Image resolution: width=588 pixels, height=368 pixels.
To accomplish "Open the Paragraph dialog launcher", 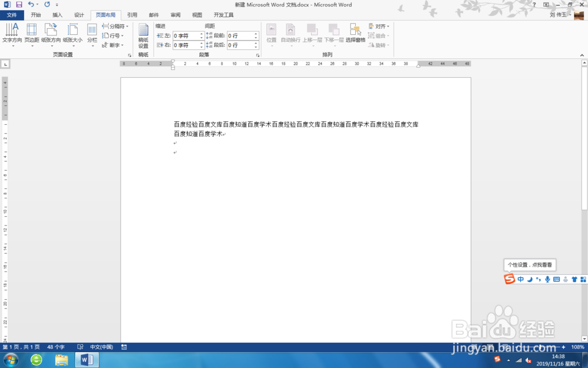I will tap(258, 55).
